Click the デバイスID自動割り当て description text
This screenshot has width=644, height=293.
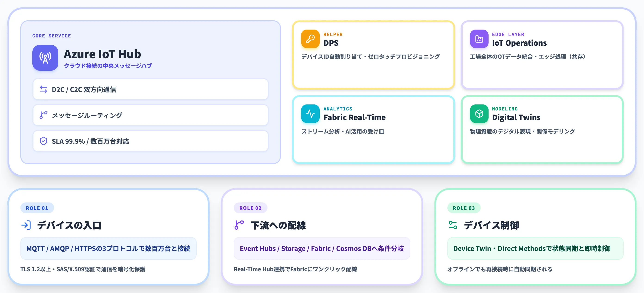(x=371, y=57)
